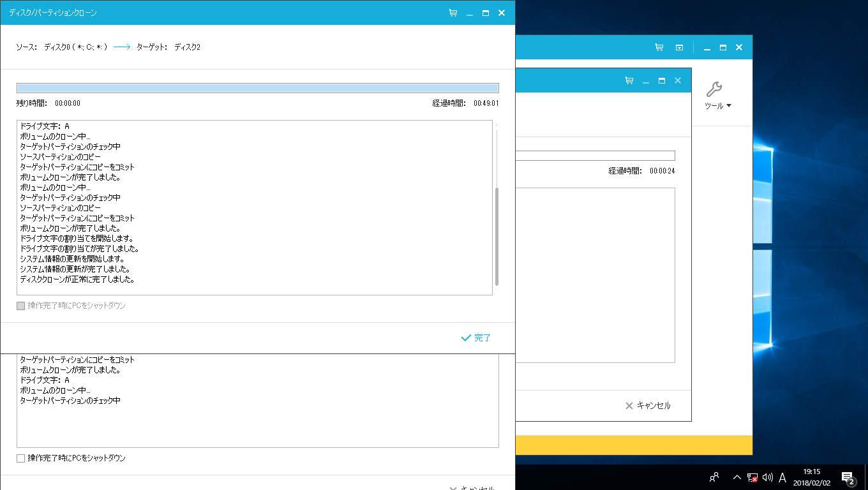Maximize the main window containing ツール

[723, 47]
